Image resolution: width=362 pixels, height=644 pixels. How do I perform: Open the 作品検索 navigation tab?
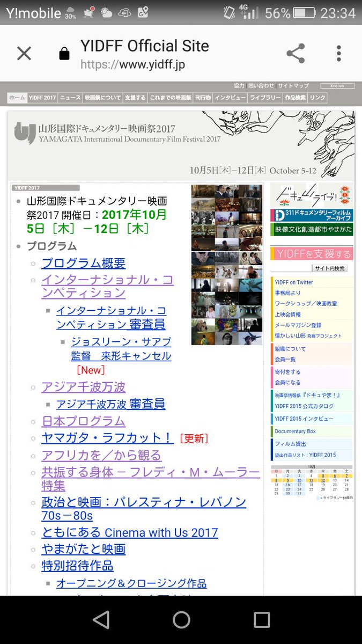tap(295, 98)
